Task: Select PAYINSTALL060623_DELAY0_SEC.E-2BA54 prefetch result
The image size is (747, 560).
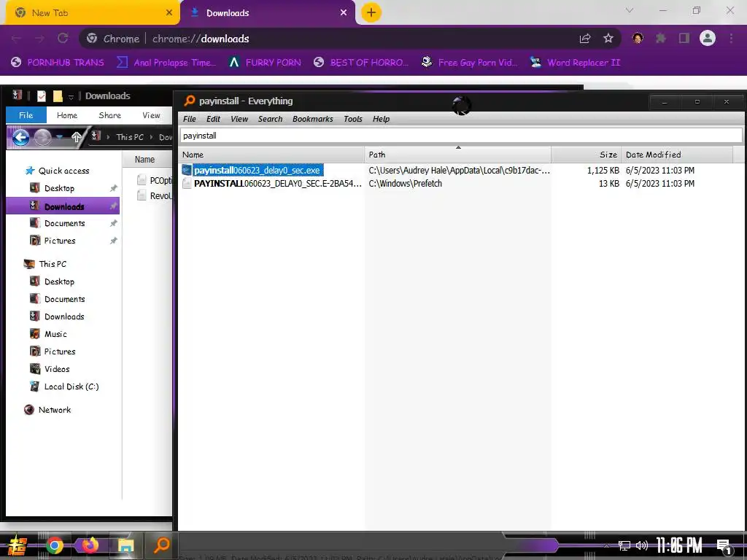Action: [x=277, y=184]
